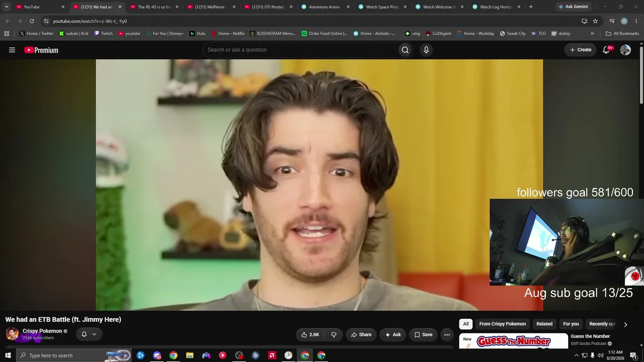Image resolution: width=644 pixels, height=362 pixels.
Task: Open the Windows notification center
Action: pos(633,355)
